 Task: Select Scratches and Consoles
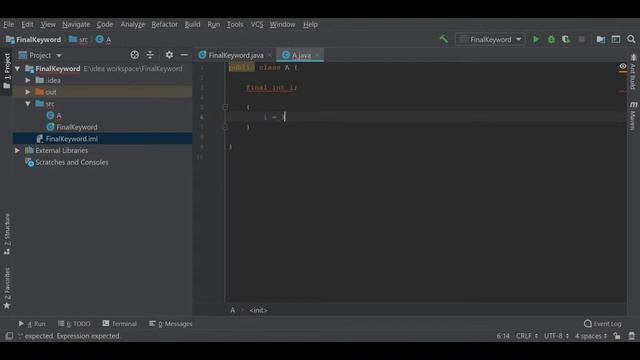coord(71,162)
